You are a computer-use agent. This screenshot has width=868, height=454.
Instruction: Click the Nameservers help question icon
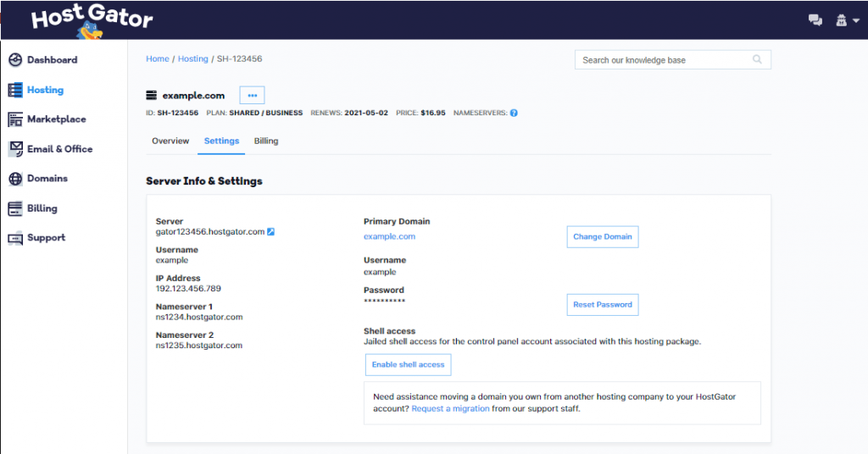click(x=514, y=113)
